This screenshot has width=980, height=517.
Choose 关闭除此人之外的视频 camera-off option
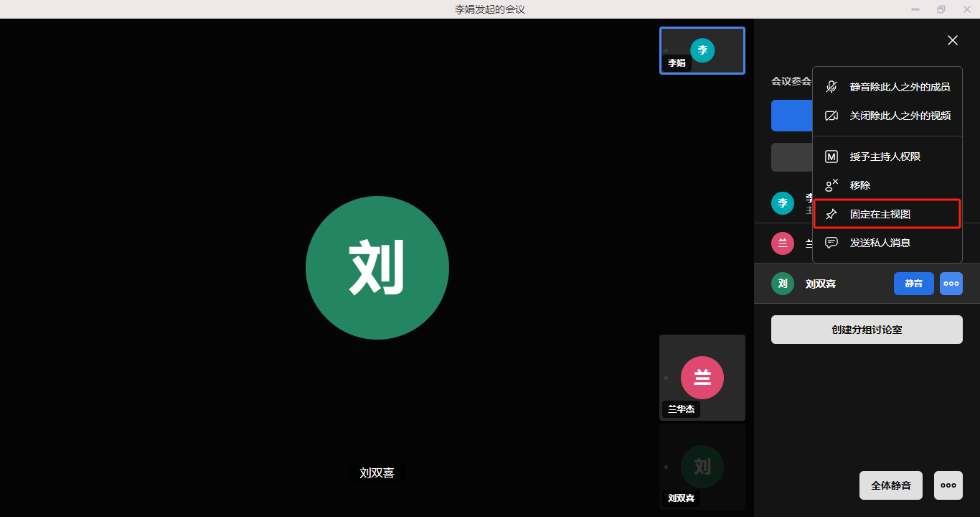click(887, 116)
